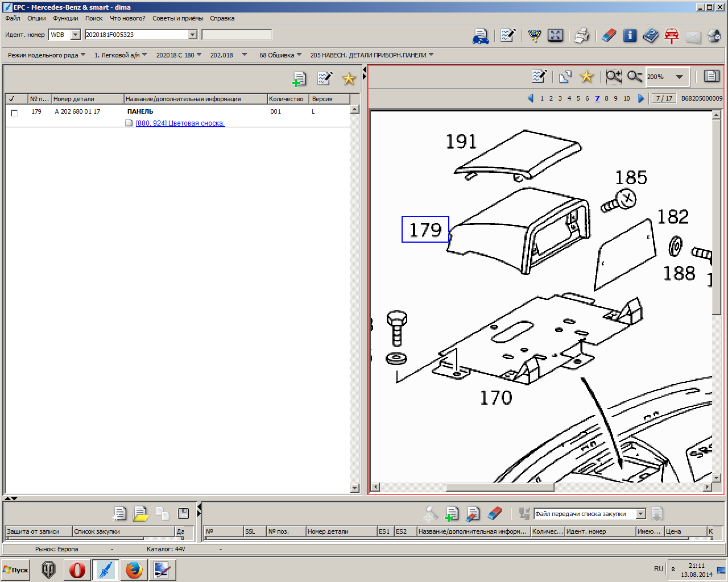Click the eraser icon in main toolbar
This screenshot has height=582, width=728.
(609, 36)
